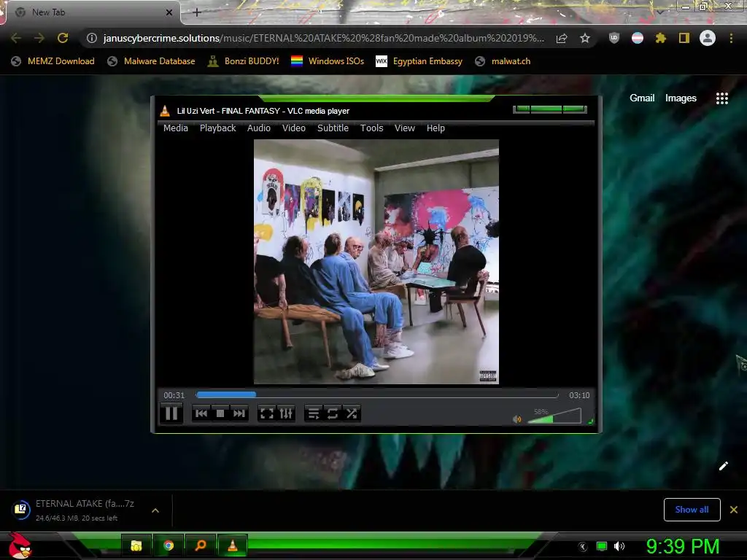This screenshot has height=560, width=747.
Task: Switch to Chrome in taskbar
Action: coord(169,545)
